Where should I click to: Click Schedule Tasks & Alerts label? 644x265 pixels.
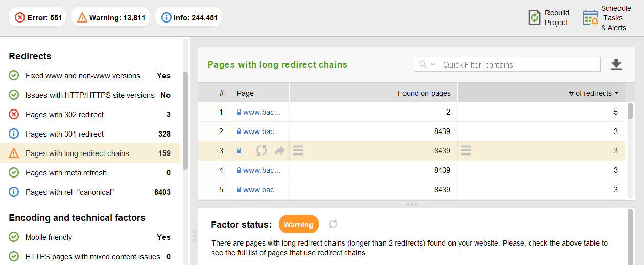(x=616, y=18)
